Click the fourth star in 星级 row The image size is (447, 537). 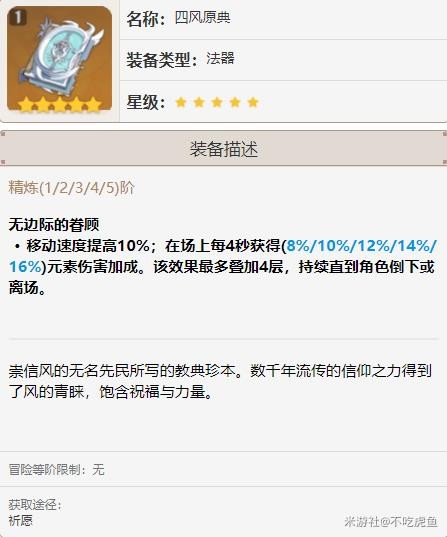point(235,102)
